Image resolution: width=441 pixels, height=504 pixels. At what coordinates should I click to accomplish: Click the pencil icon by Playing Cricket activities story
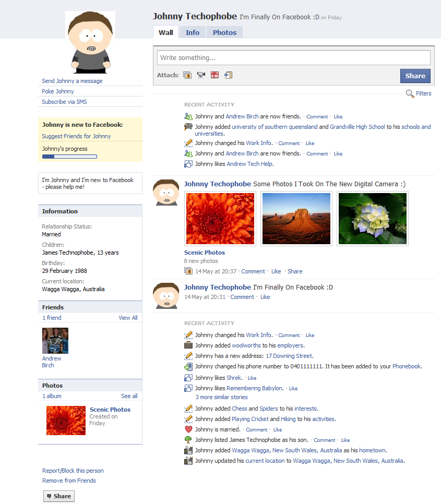point(188,419)
